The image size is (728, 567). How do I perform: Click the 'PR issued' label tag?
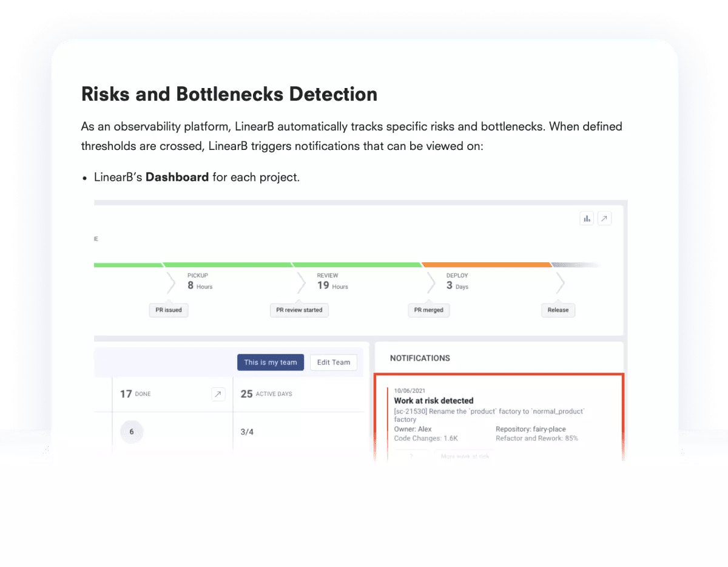point(169,310)
